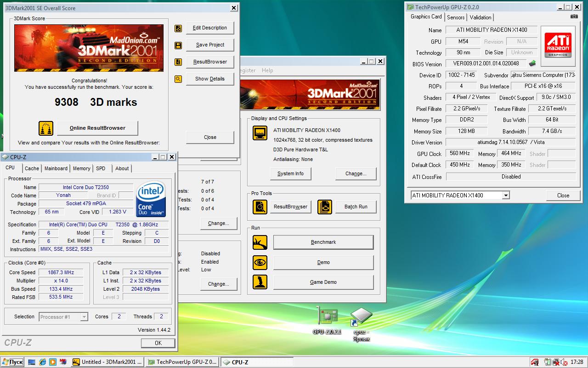Switch to the Cache tab in CPU-Z
588x368 pixels.
pos(32,168)
